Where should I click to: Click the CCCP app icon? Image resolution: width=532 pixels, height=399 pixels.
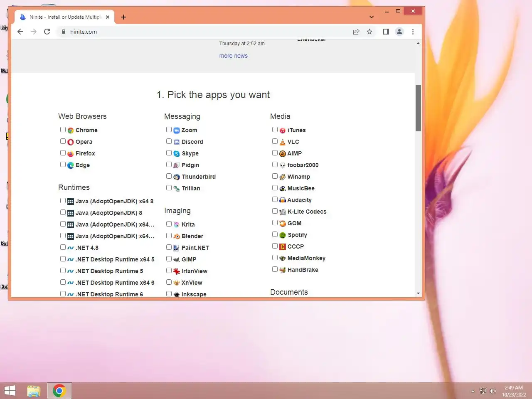coord(283,247)
